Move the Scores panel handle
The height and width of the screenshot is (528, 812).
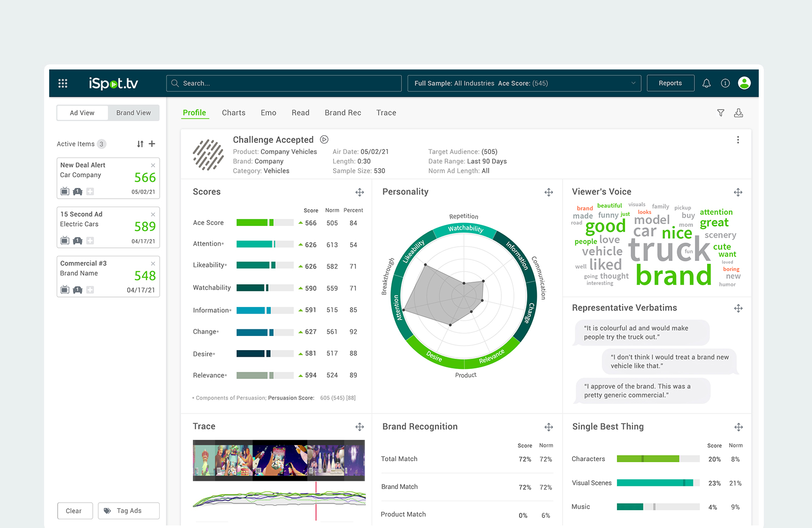coord(359,193)
